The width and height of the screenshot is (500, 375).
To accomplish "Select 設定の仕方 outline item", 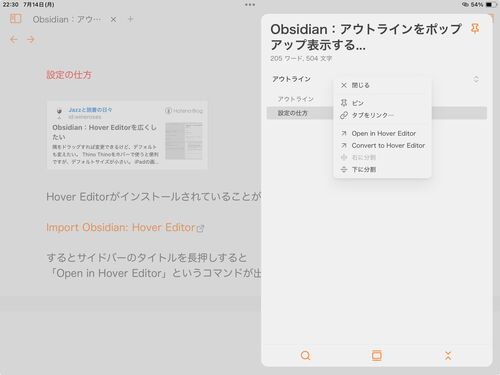I will click(x=293, y=113).
